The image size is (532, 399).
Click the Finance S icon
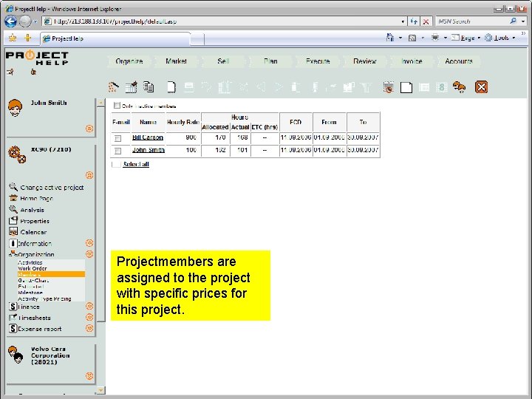tap(13, 307)
